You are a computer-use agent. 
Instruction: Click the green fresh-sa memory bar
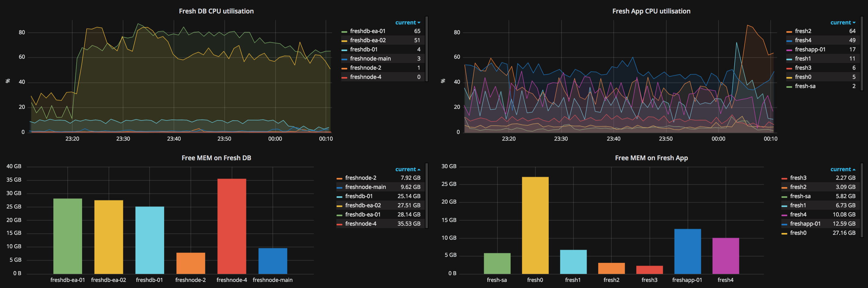click(497, 263)
